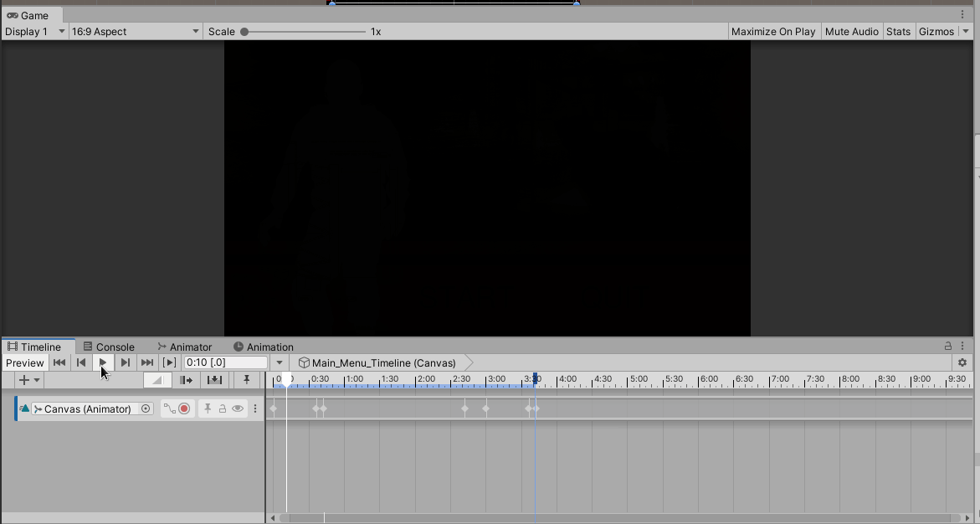Adjust the Scale slider in the Game view
Viewport: 980px width, 524px height.
[244, 31]
